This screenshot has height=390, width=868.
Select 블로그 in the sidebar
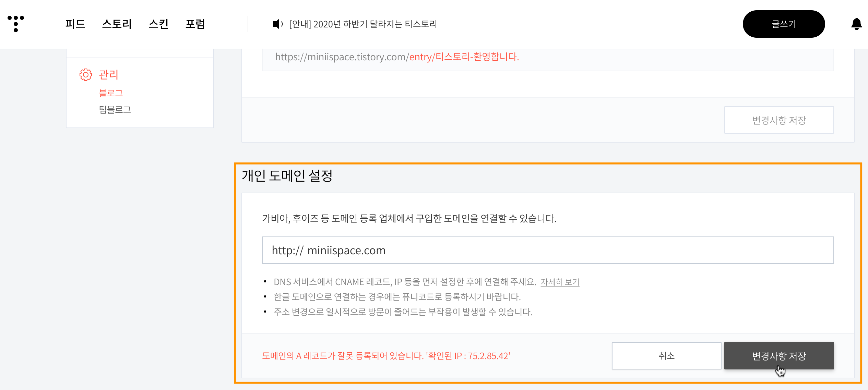click(x=111, y=93)
